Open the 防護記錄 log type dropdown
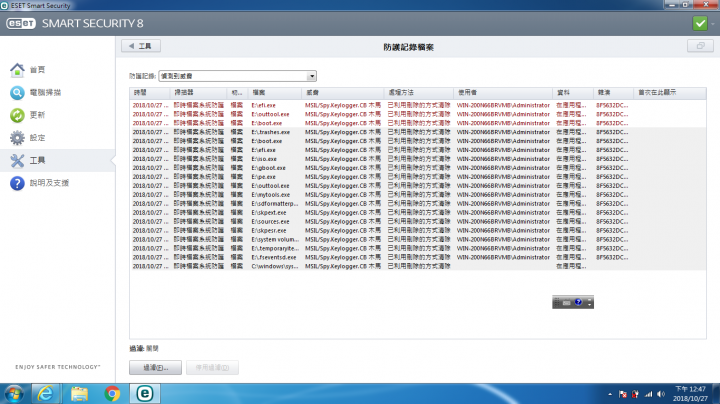720x404 pixels. (237, 76)
